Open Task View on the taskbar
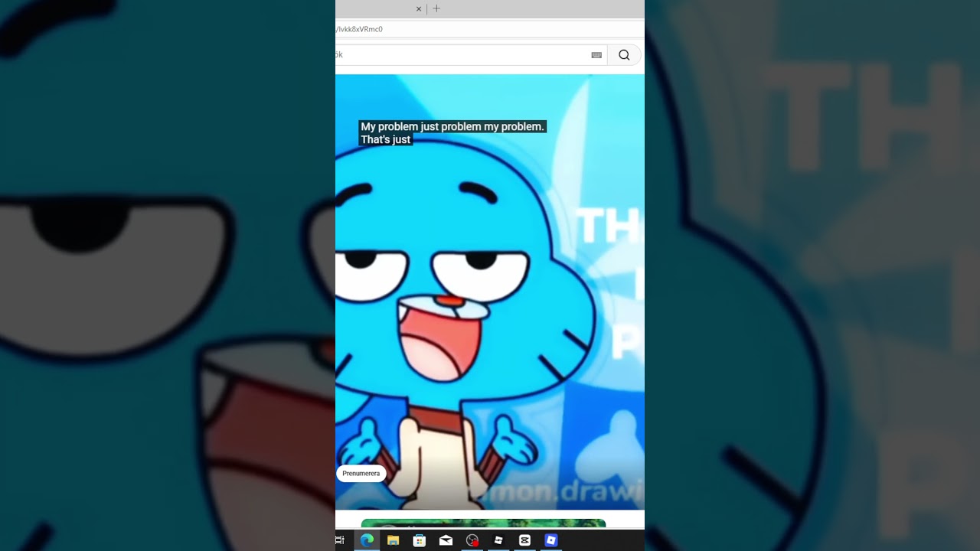Screen dimensions: 980x551 pyautogui.click(x=341, y=540)
